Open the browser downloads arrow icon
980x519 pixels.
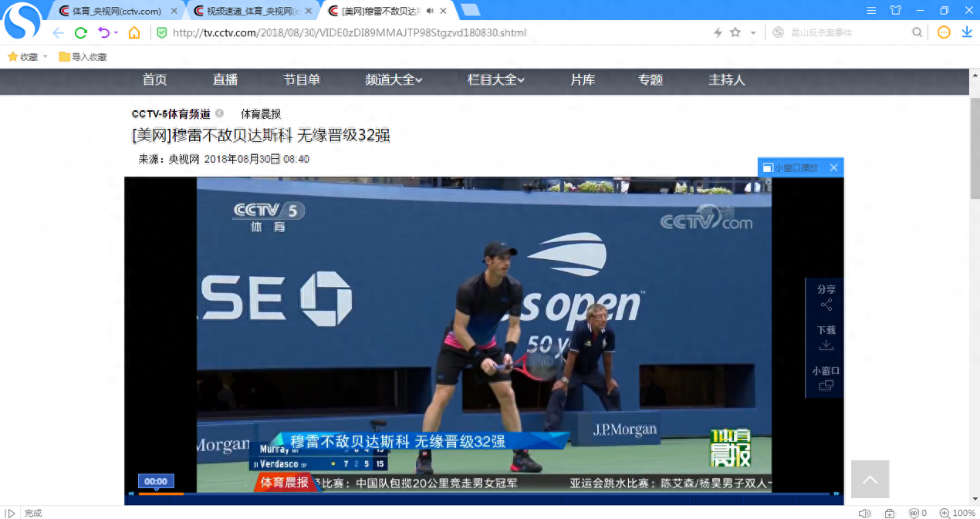[967, 32]
